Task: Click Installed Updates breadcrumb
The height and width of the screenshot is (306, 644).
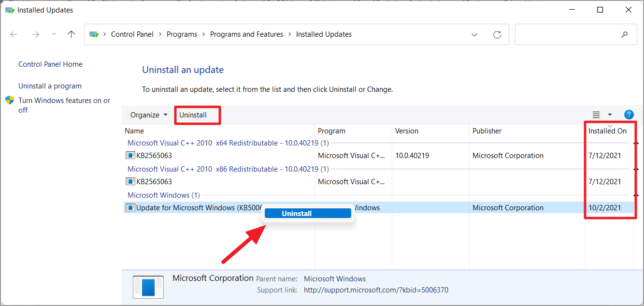Action: [x=324, y=34]
